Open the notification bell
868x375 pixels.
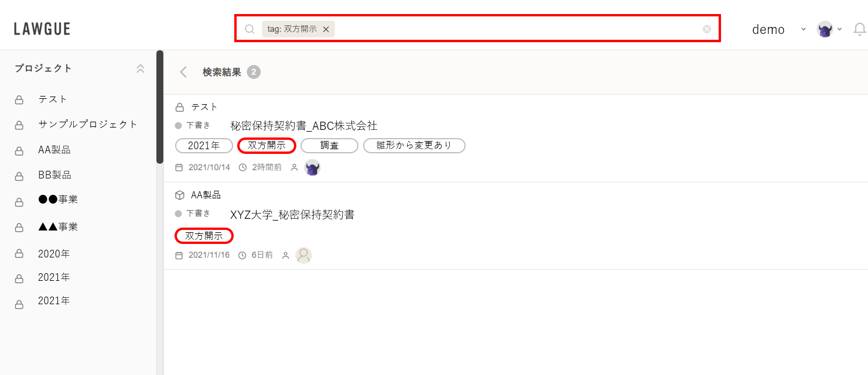860,29
